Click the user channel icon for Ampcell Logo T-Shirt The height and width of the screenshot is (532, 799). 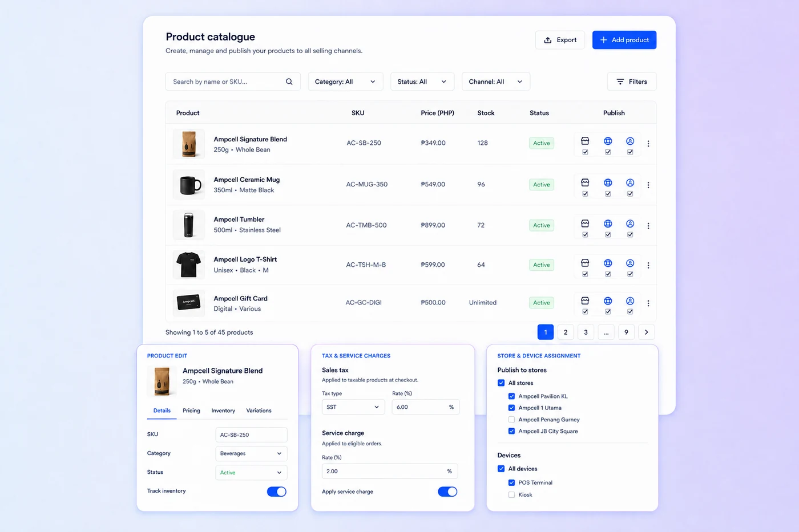point(630,263)
